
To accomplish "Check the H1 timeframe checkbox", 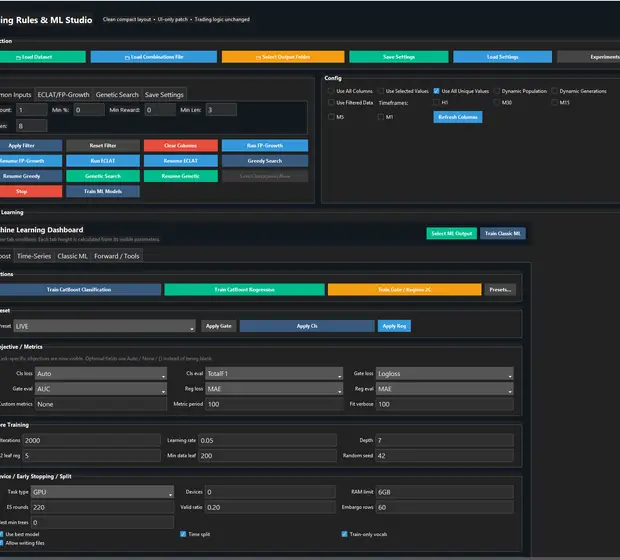I will [x=437, y=102].
